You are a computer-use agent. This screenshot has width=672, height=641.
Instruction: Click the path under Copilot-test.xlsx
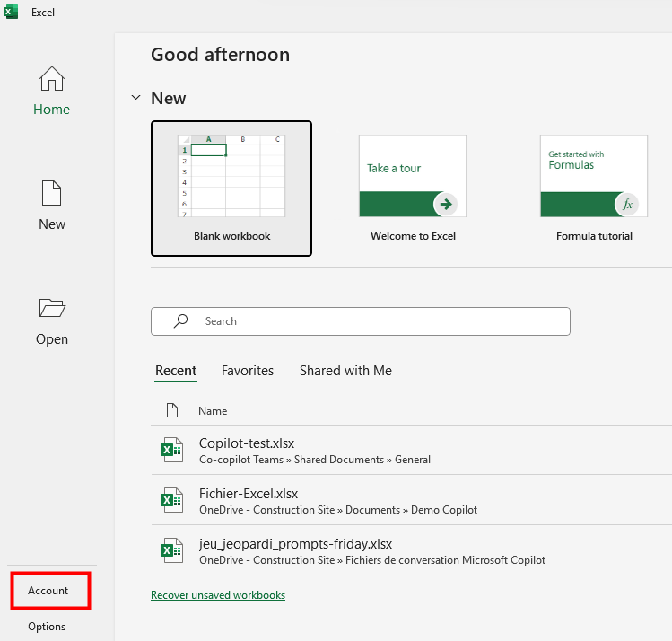coord(315,460)
